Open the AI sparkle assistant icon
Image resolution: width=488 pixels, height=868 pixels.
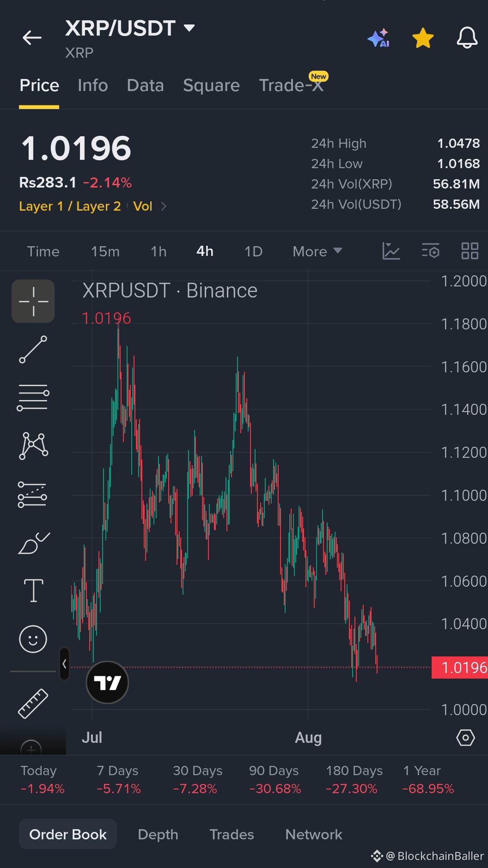[378, 38]
